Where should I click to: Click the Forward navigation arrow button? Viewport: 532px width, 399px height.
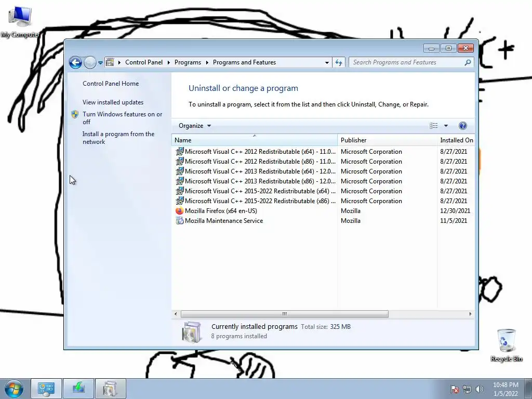pos(90,62)
